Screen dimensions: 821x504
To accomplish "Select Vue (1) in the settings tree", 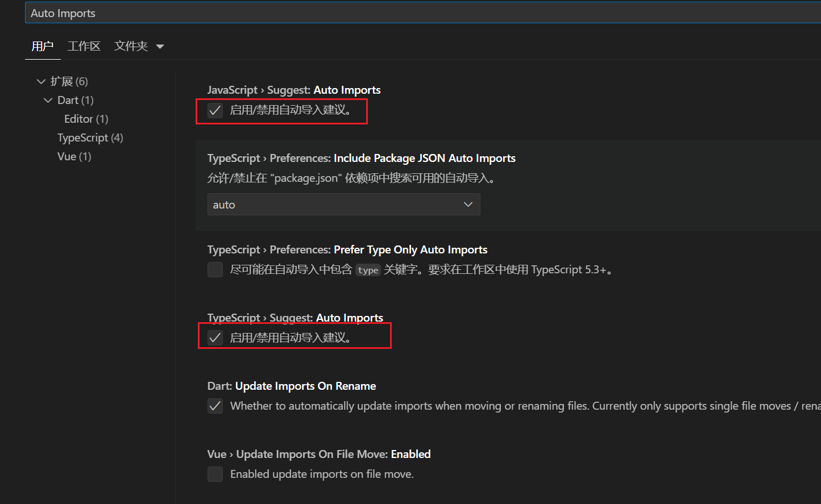I will click(74, 156).
